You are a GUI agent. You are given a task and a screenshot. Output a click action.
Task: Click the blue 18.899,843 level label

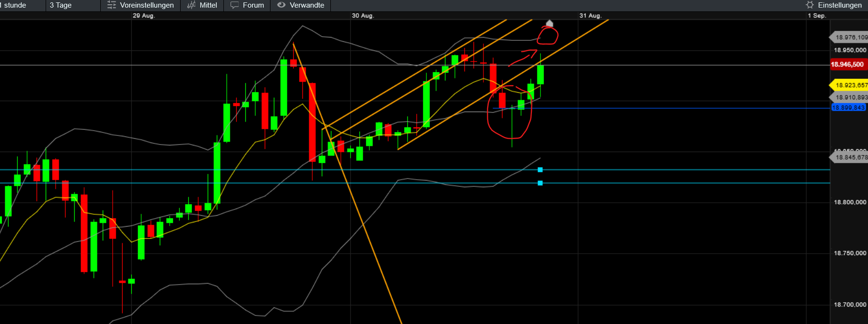pos(849,108)
